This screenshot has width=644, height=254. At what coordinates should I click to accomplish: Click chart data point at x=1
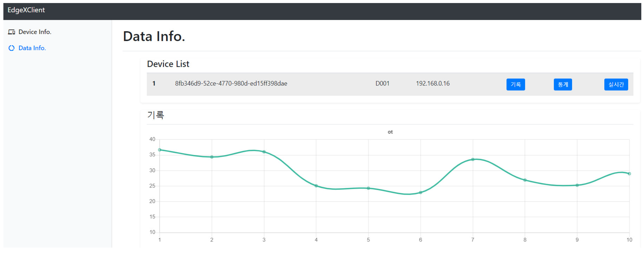coord(159,150)
